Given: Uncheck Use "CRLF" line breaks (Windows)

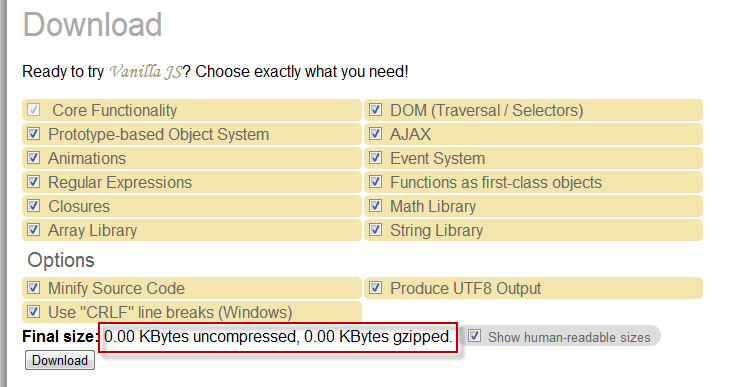Looking at the screenshot, I should pyautogui.click(x=33, y=311).
